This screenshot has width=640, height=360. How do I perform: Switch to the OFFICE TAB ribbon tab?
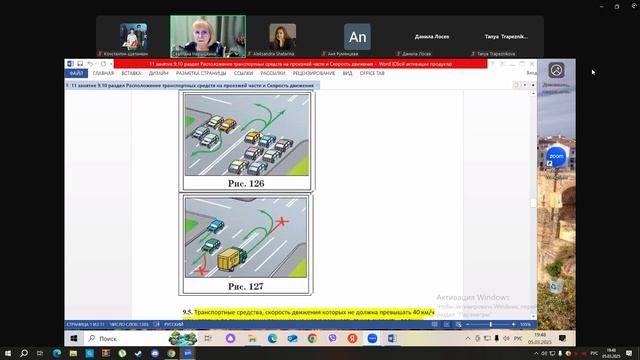(372, 73)
